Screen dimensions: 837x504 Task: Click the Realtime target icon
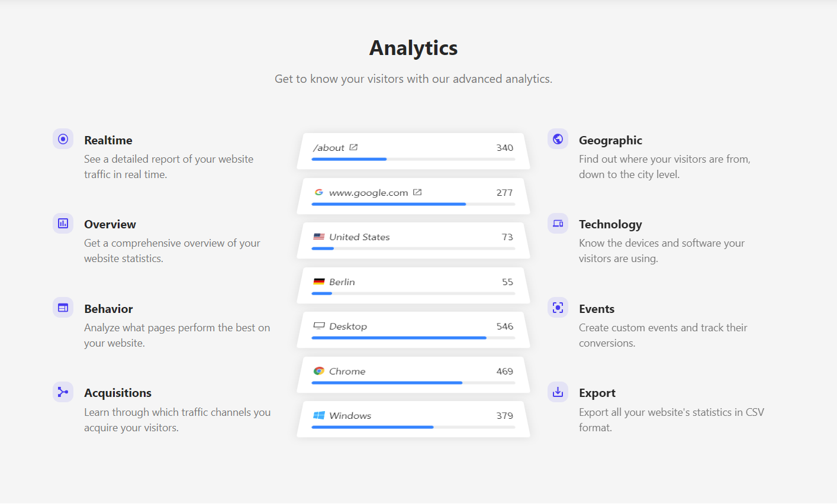coord(63,138)
